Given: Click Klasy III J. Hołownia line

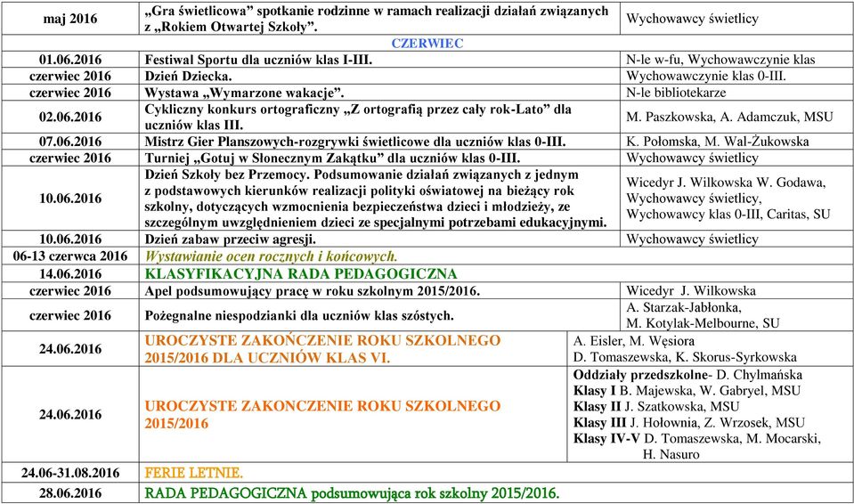Looking at the screenshot, I should (688, 423).
